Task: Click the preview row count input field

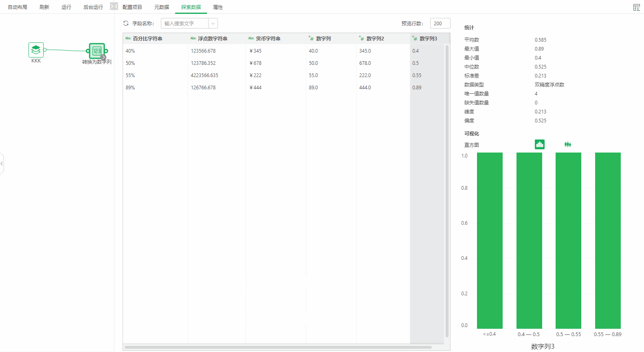Action: [440, 24]
